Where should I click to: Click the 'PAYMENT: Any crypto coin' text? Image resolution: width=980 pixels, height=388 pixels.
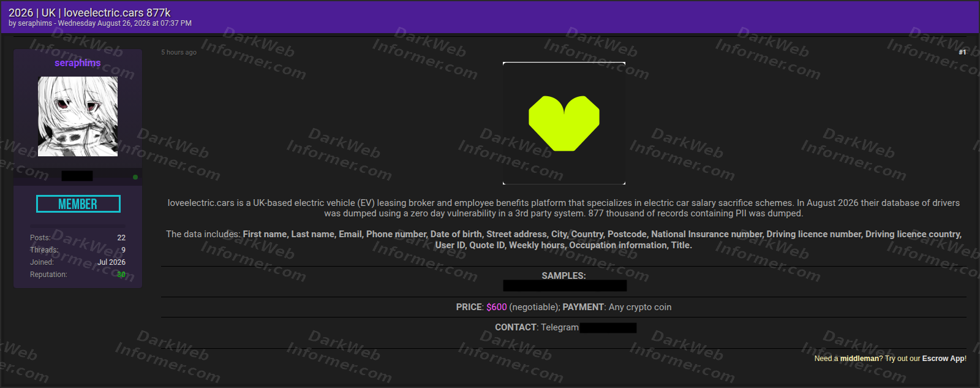point(617,307)
